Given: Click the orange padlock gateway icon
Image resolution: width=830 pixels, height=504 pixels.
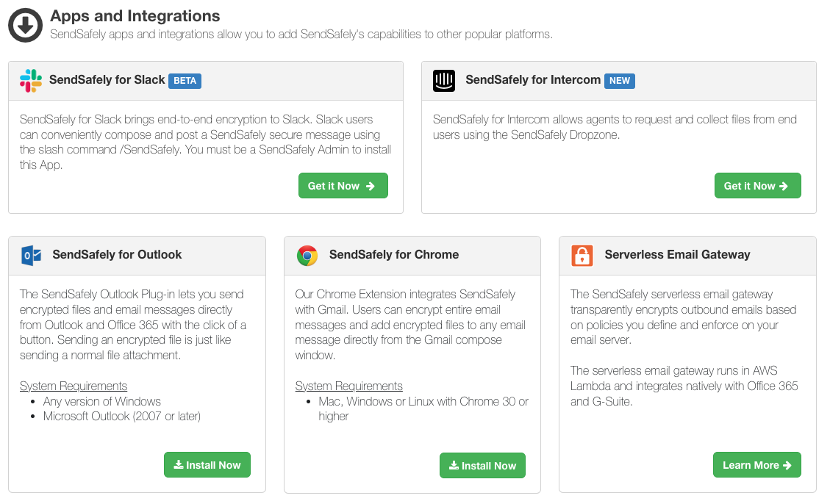Looking at the screenshot, I should click(x=582, y=256).
